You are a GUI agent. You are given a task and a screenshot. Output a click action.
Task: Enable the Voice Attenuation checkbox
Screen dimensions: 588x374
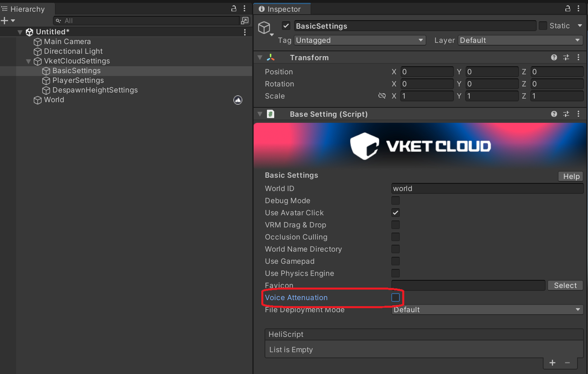click(395, 298)
